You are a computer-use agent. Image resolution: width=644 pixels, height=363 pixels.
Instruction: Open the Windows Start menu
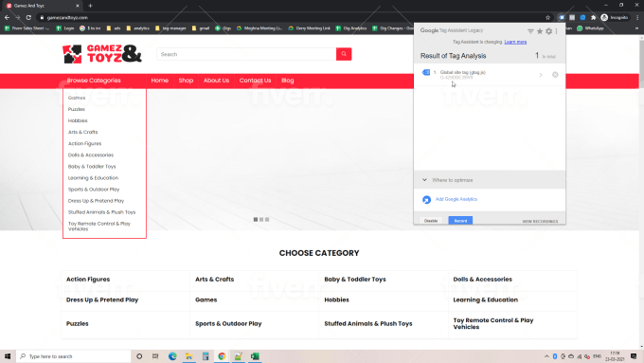(x=8, y=356)
